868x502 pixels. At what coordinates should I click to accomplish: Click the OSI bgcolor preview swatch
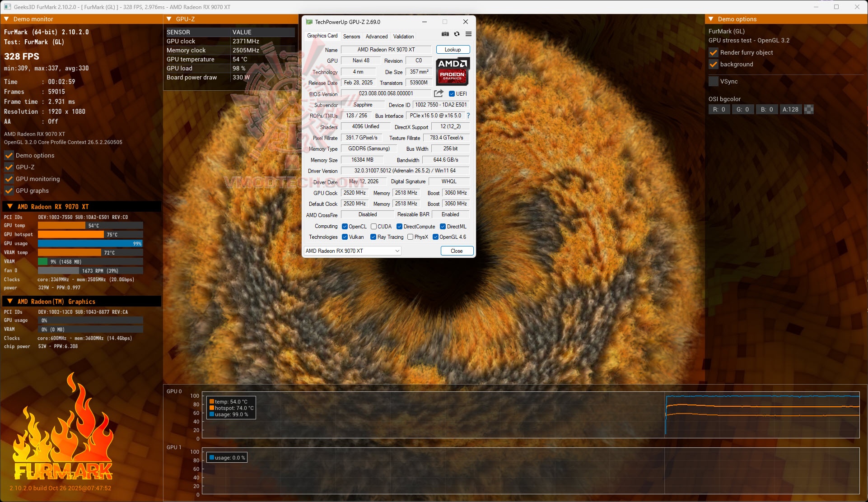[x=809, y=109]
